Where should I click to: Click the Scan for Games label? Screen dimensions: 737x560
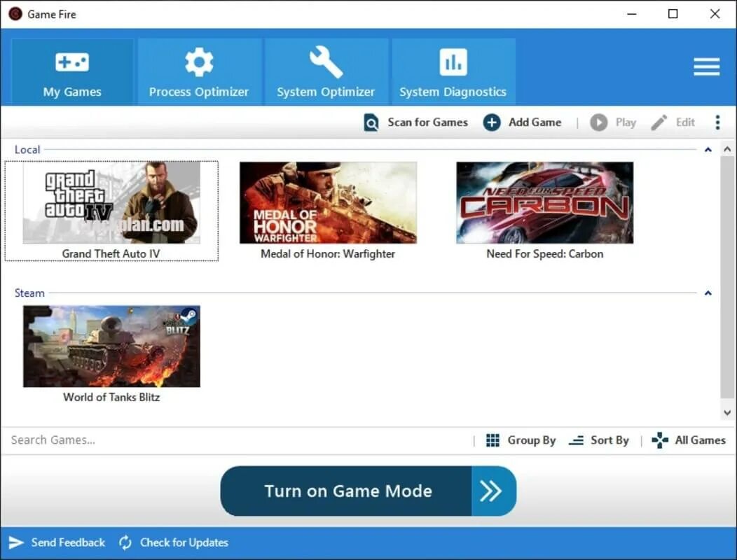pos(428,122)
